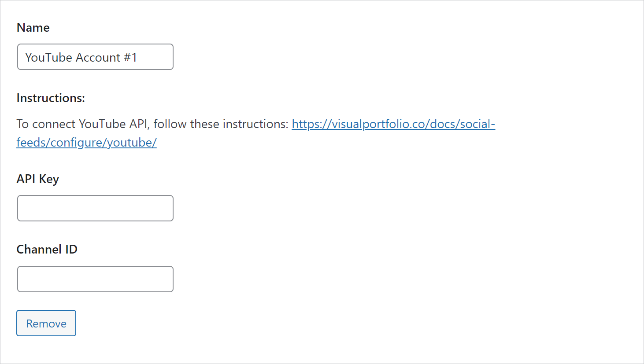Click '#1' inside the Name field
644x364 pixels.
(130, 57)
